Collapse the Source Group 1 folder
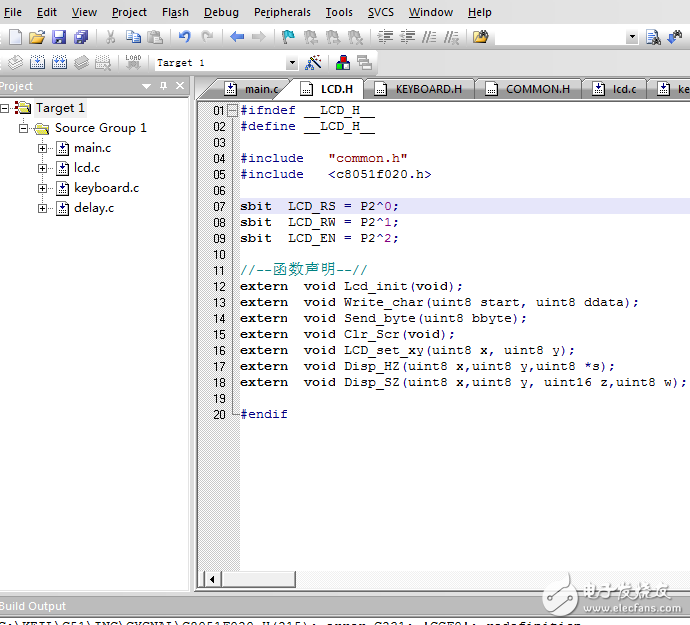 pyautogui.click(x=24, y=128)
